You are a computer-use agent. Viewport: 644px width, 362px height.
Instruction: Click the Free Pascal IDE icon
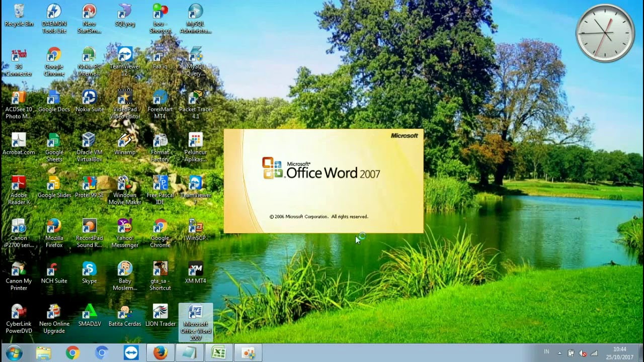click(160, 191)
